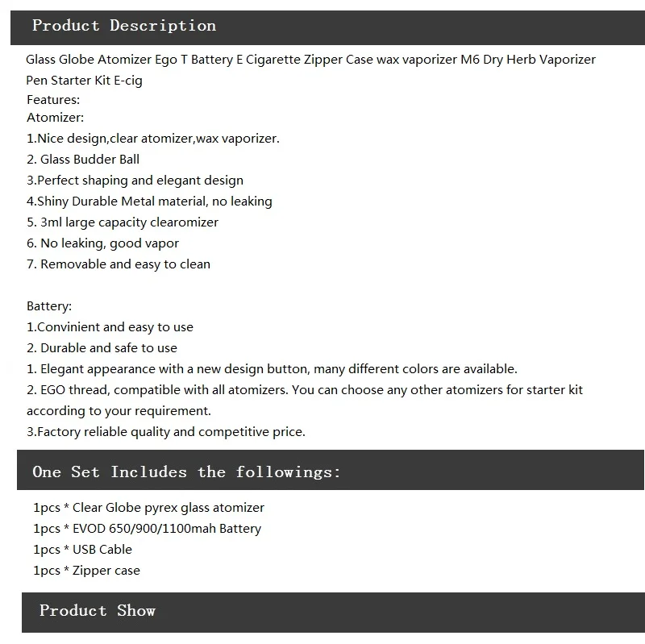Click the Atomizer: subheading
Screen dimensions: 645x644
click(55, 118)
